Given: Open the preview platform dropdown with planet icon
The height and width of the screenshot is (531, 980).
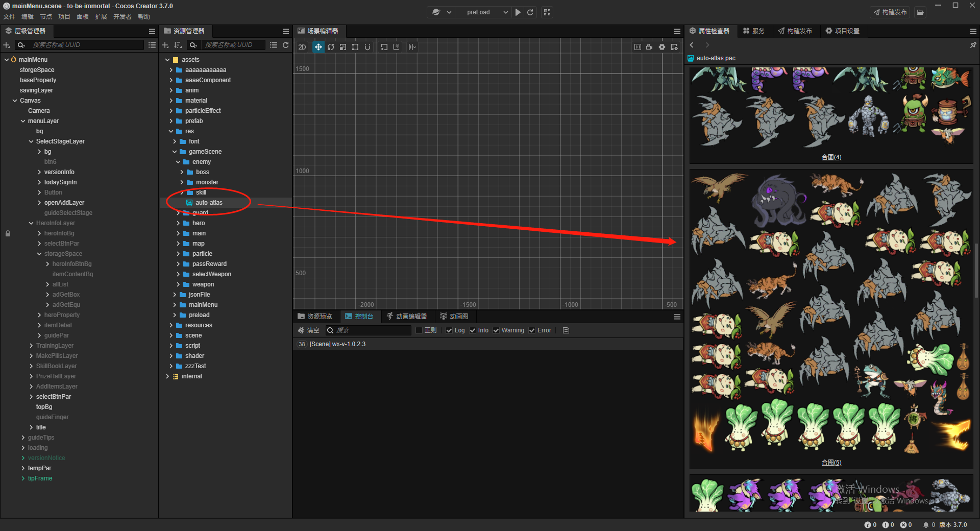Looking at the screenshot, I should [x=442, y=12].
